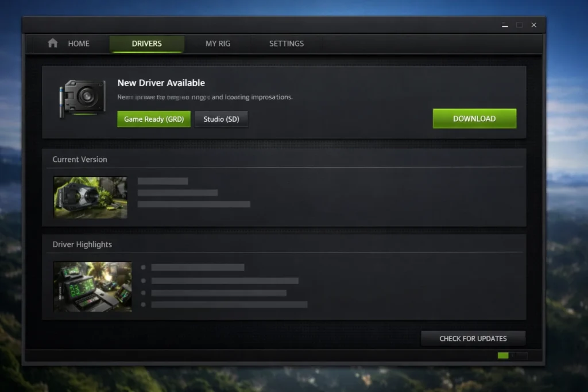This screenshot has height=392, width=588.
Task: Download the newly available driver
Action: [474, 118]
